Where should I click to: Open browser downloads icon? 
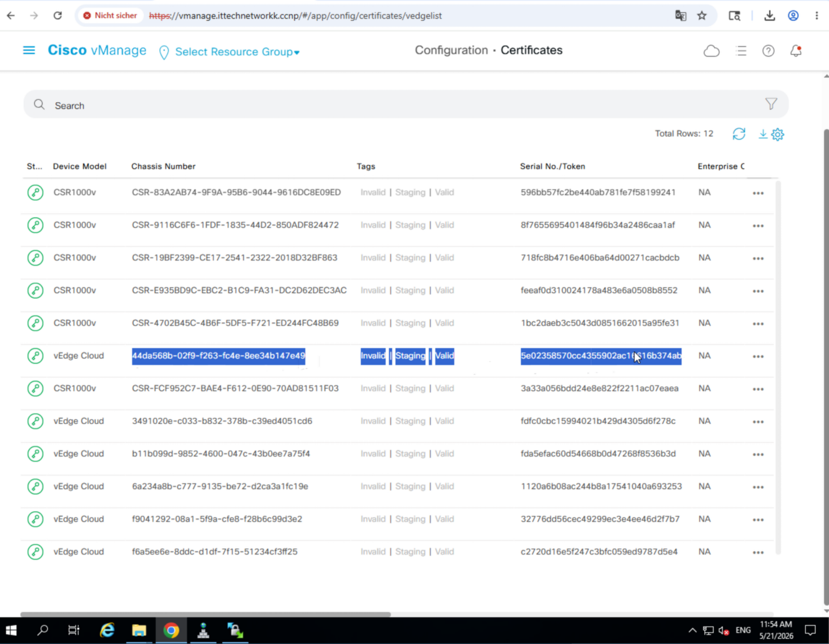click(770, 16)
